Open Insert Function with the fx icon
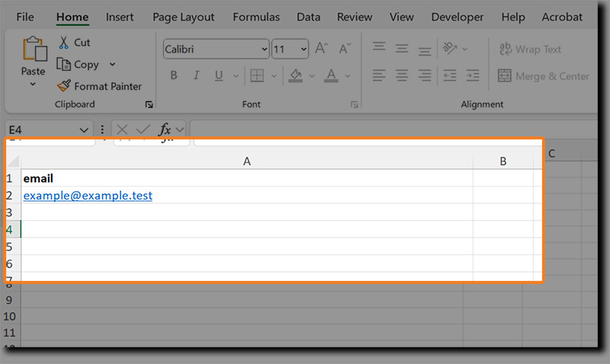This screenshot has width=610, height=364. click(165, 129)
